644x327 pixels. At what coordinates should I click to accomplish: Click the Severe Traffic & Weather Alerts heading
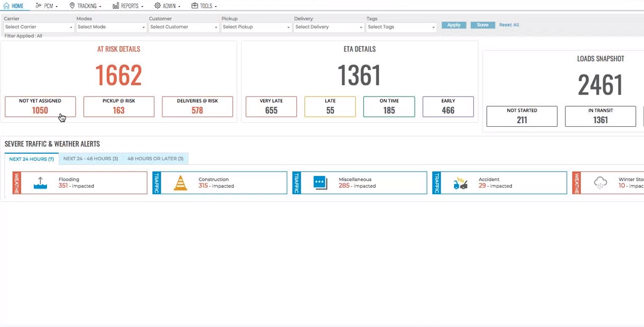[52, 144]
